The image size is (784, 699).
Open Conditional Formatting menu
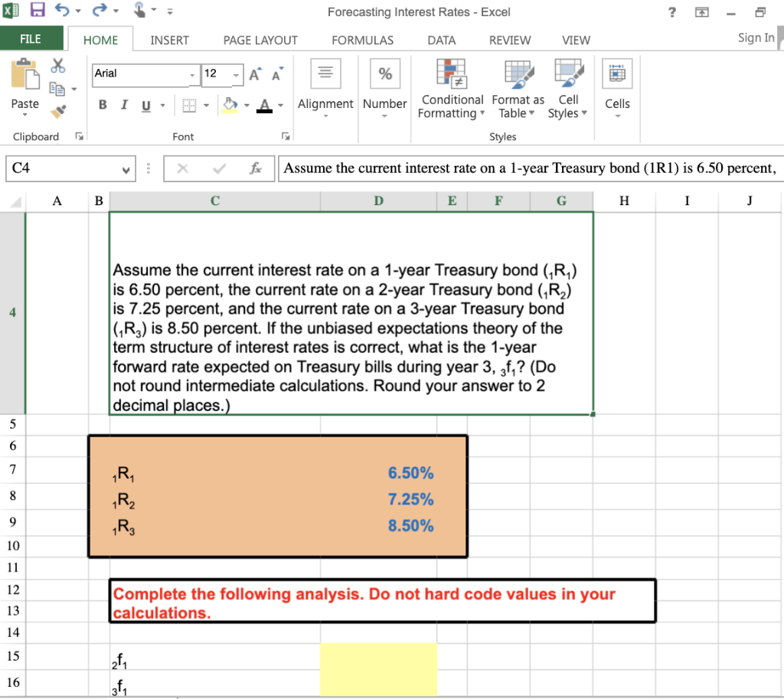(451, 90)
